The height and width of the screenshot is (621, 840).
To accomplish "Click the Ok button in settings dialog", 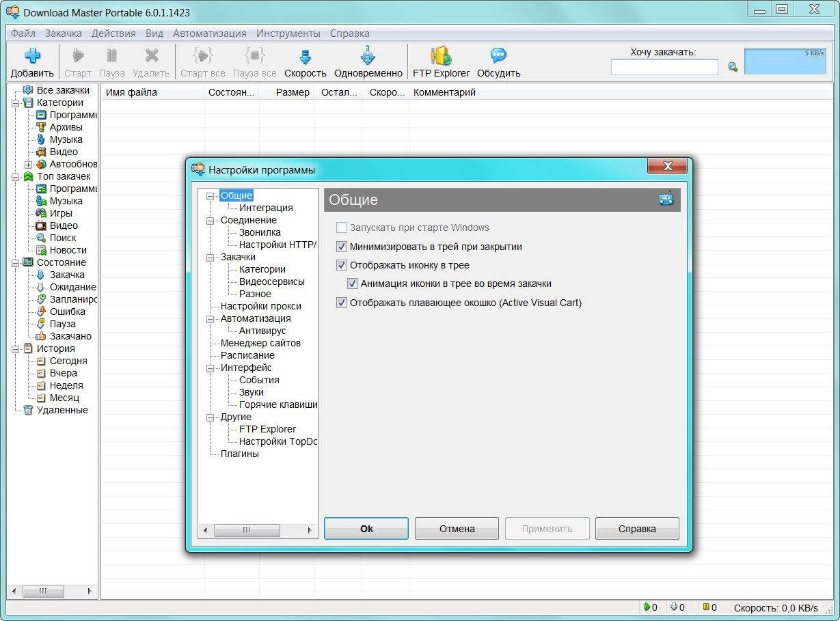I will [x=366, y=528].
